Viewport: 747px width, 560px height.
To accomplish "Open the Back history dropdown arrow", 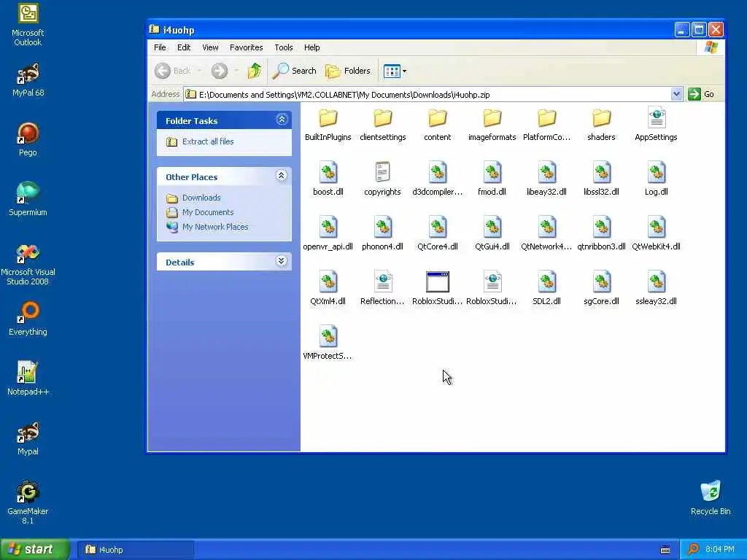I will click(199, 71).
